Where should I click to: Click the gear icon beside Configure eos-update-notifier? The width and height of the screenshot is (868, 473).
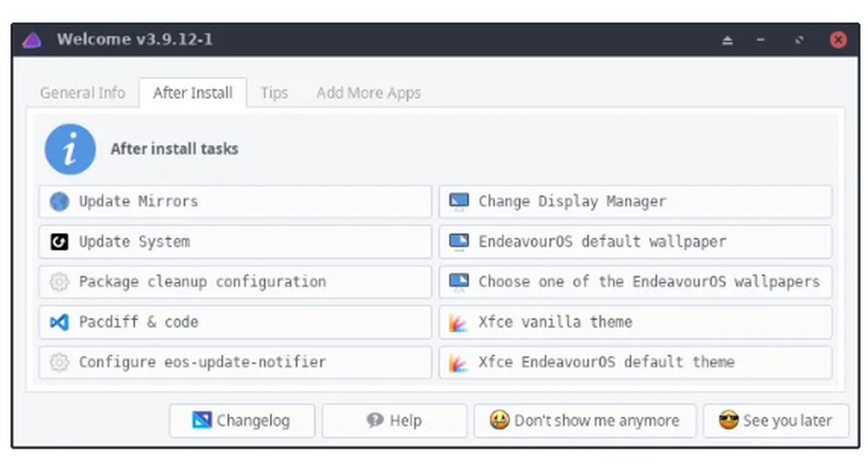point(59,363)
